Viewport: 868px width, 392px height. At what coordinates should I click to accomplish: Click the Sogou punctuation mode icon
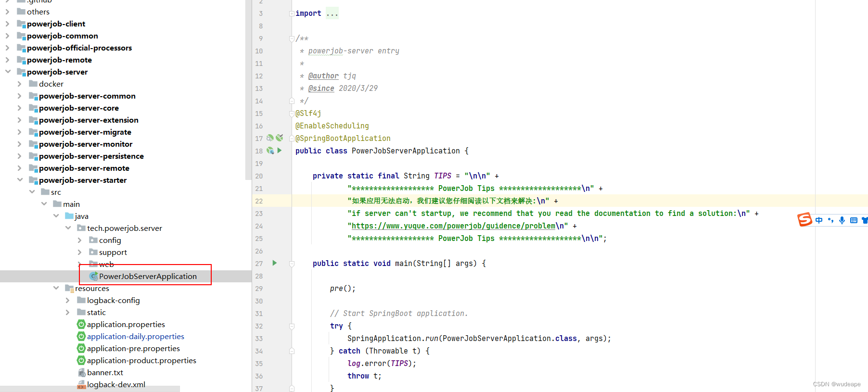(x=830, y=220)
